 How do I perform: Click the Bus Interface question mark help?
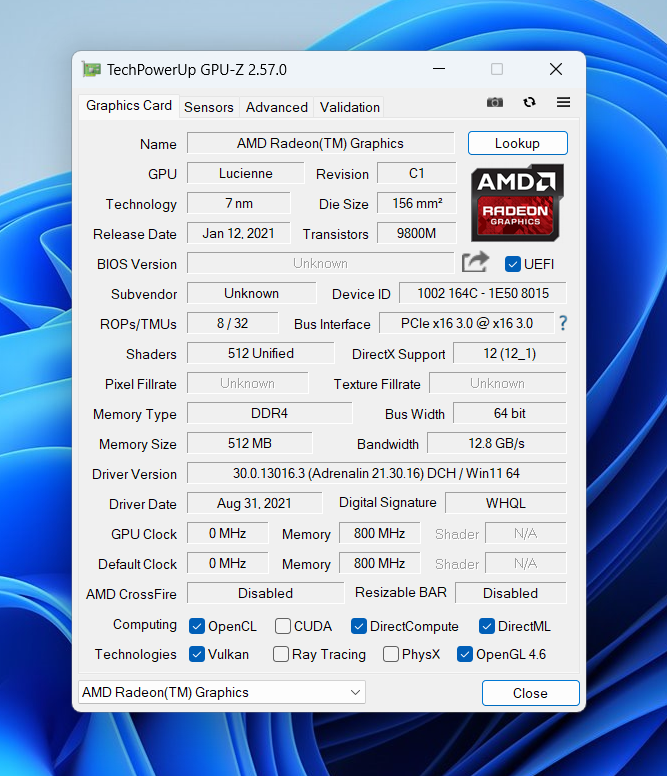pos(563,323)
